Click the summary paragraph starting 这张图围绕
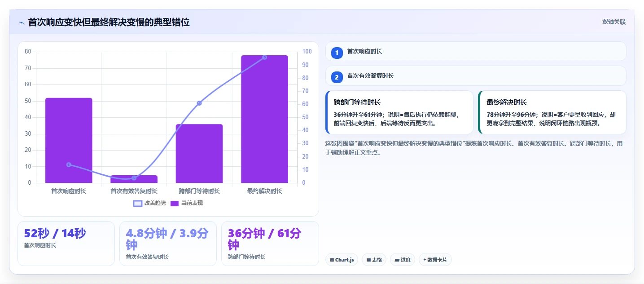The height and width of the screenshot is (284, 644). (x=474, y=148)
